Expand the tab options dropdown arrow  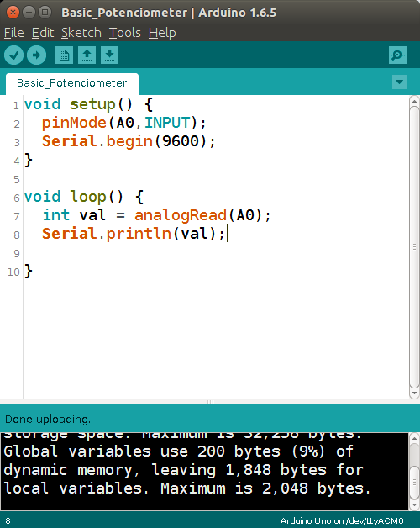click(x=400, y=82)
